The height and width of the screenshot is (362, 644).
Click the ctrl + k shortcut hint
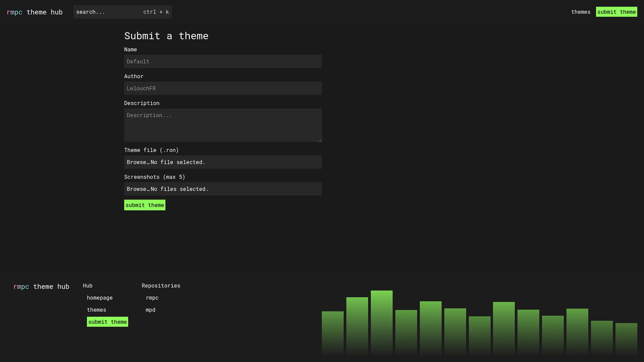(x=156, y=12)
